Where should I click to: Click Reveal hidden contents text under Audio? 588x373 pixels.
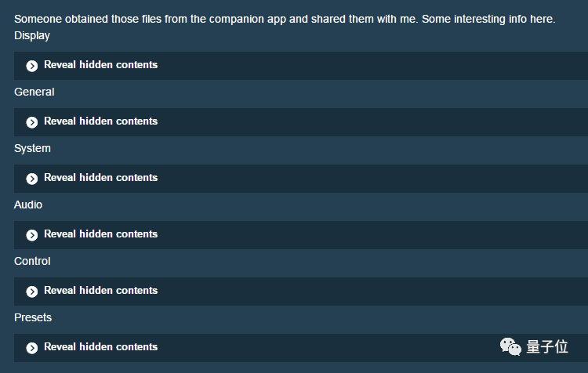pyautogui.click(x=100, y=234)
